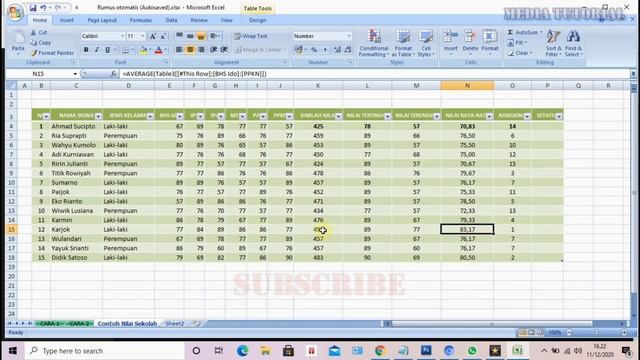
Task: Click the Comma Style icon
Action: [325, 50]
